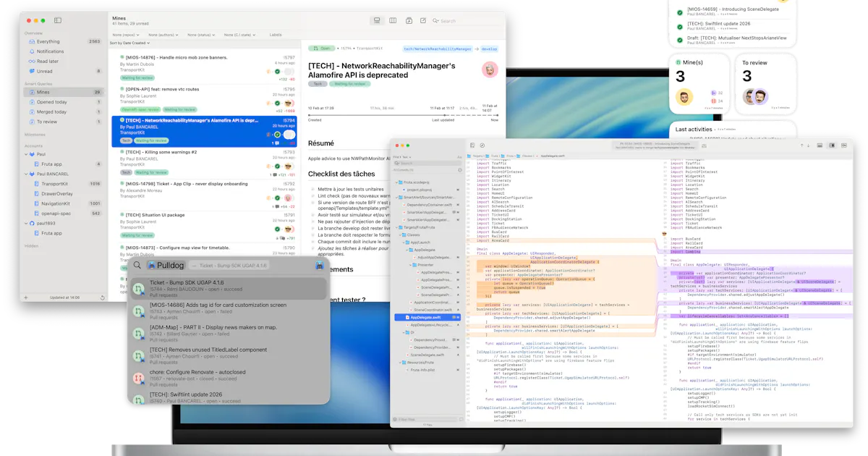
Task: Select the Opened today smart query
Action: point(64,102)
